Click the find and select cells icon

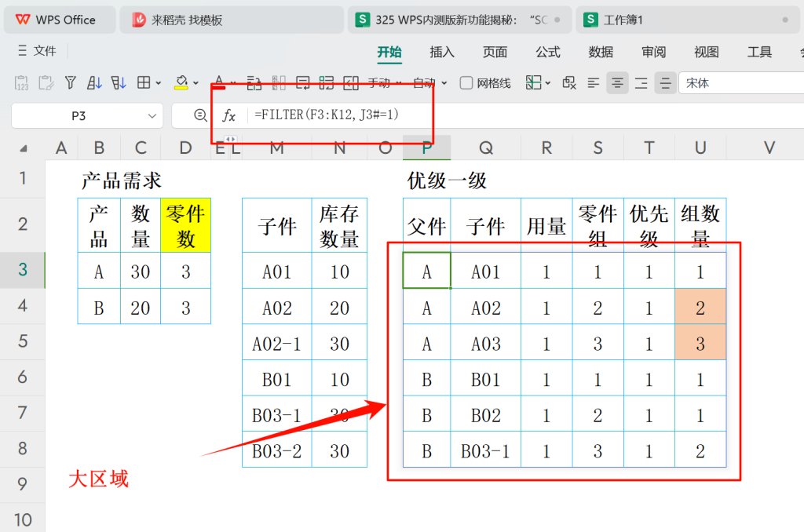tap(569, 82)
